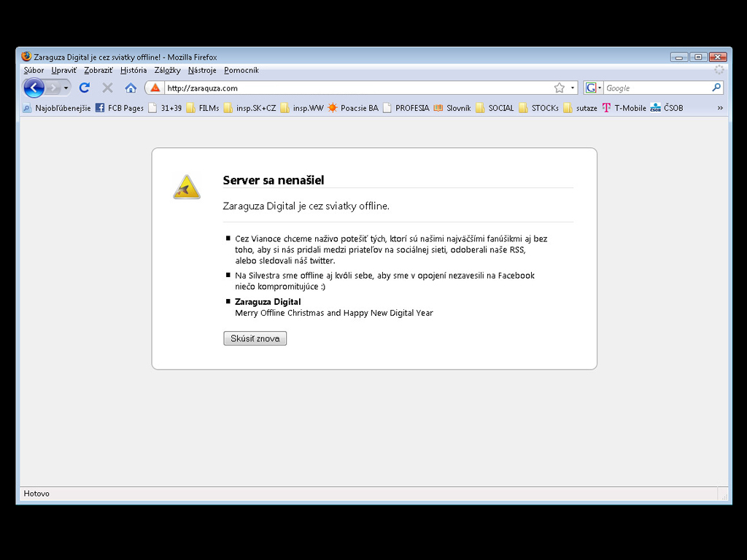Image resolution: width=747 pixels, height=560 pixels.
Task: Click the Server sa nenašiel heading
Action: tap(274, 180)
